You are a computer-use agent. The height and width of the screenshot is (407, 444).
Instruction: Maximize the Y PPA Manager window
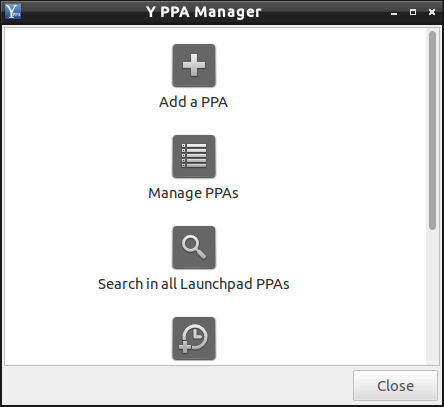click(413, 12)
